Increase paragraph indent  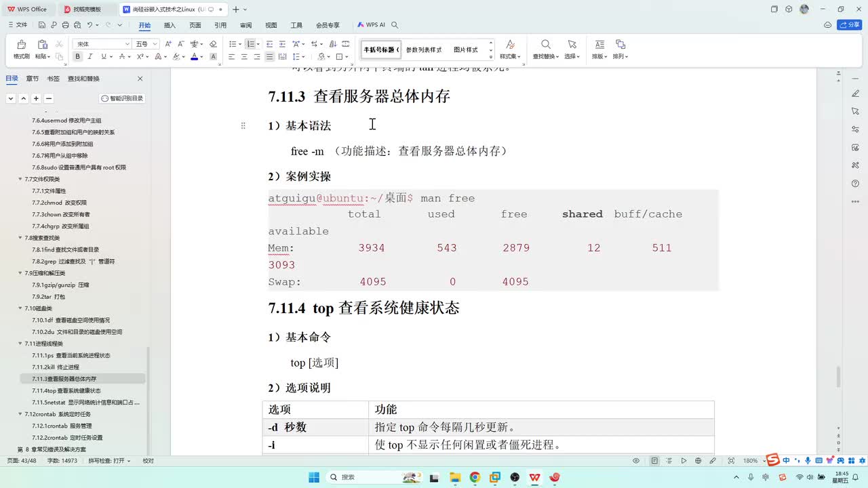point(282,44)
